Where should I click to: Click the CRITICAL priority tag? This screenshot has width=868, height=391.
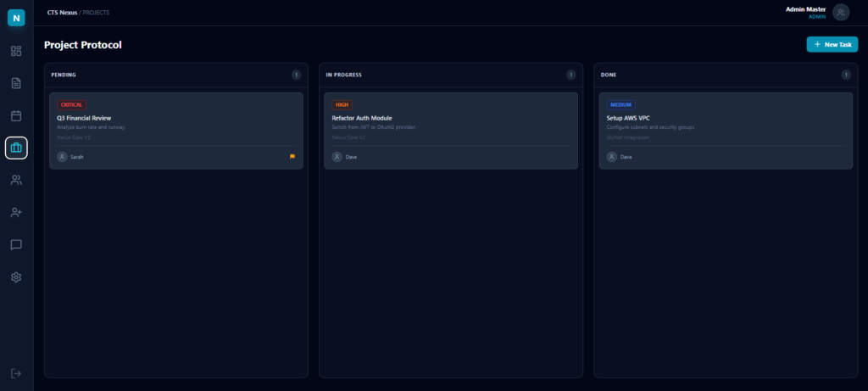(71, 104)
